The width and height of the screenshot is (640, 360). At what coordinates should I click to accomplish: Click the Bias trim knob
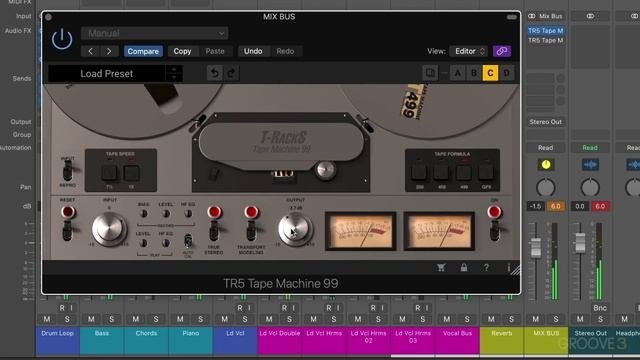click(x=143, y=213)
